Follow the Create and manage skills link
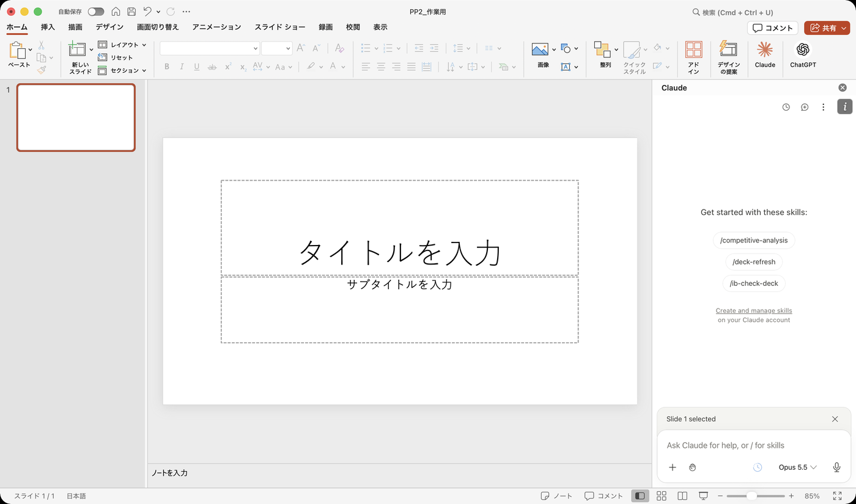This screenshot has width=856, height=504. click(x=754, y=310)
